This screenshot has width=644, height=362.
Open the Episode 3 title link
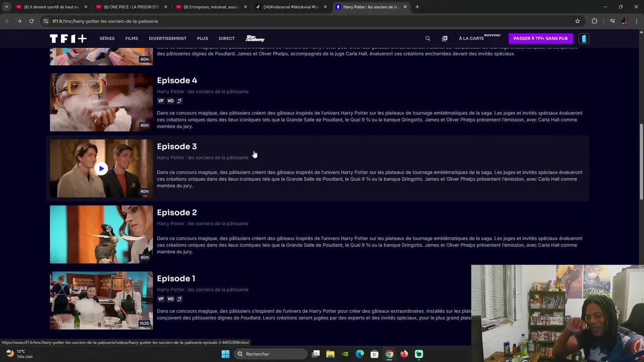tap(177, 146)
